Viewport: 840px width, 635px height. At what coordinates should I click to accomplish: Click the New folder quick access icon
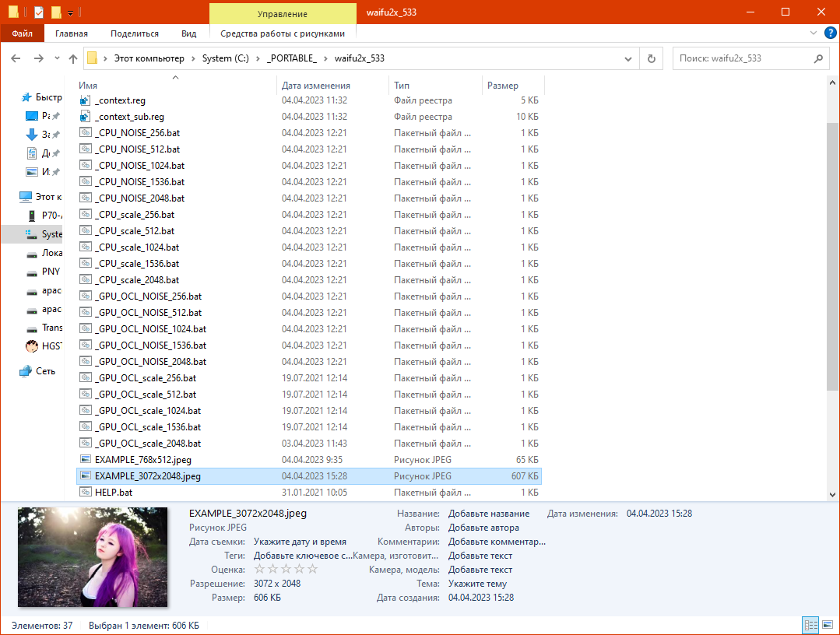coord(56,12)
